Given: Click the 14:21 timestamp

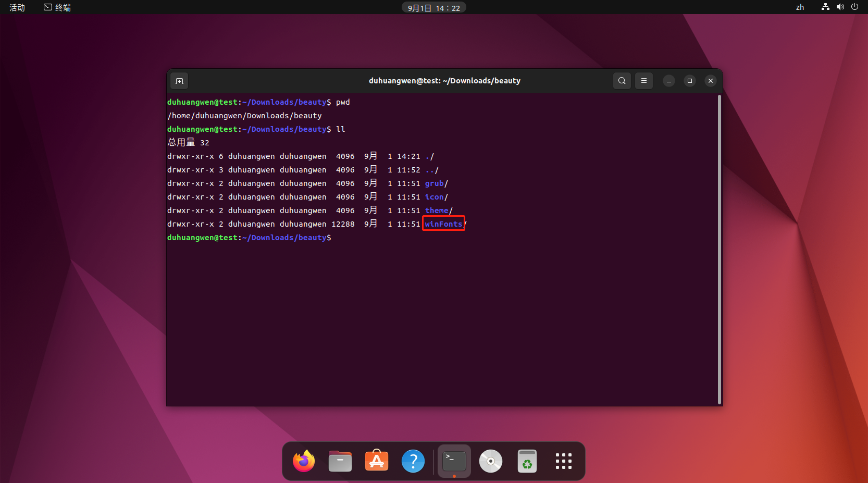Looking at the screenshot, I should [x=408, y=156].
